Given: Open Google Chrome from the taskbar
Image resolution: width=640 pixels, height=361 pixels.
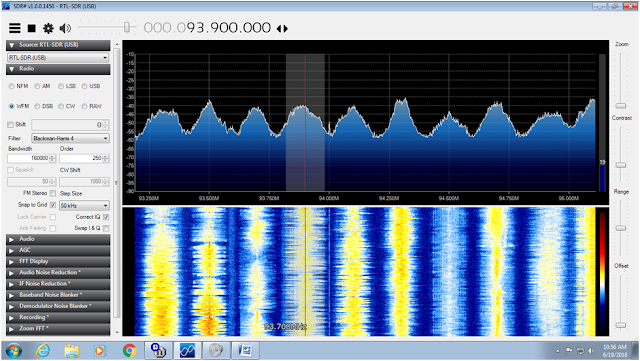Looking at the screenshot, I should click(x=129, y=350).
